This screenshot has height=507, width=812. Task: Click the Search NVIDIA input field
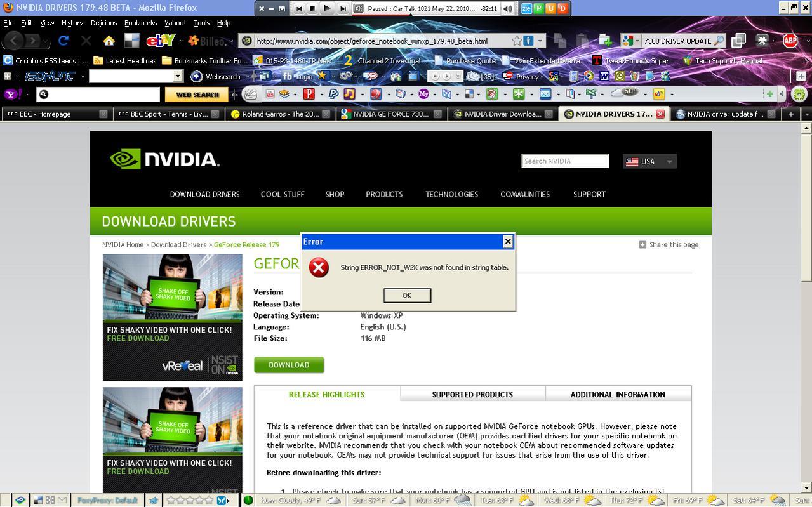click(x=565, y=161)
